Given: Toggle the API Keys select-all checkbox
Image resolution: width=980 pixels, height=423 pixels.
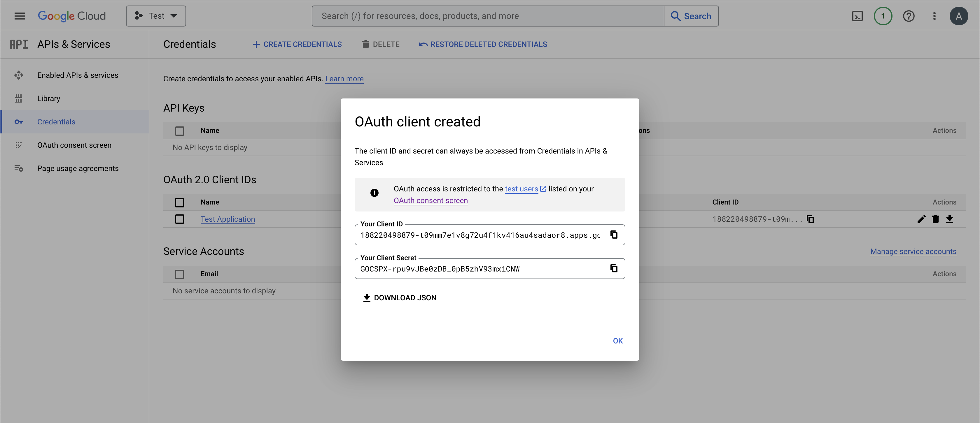Looking at the screenshot, I should tap(180, 131).
